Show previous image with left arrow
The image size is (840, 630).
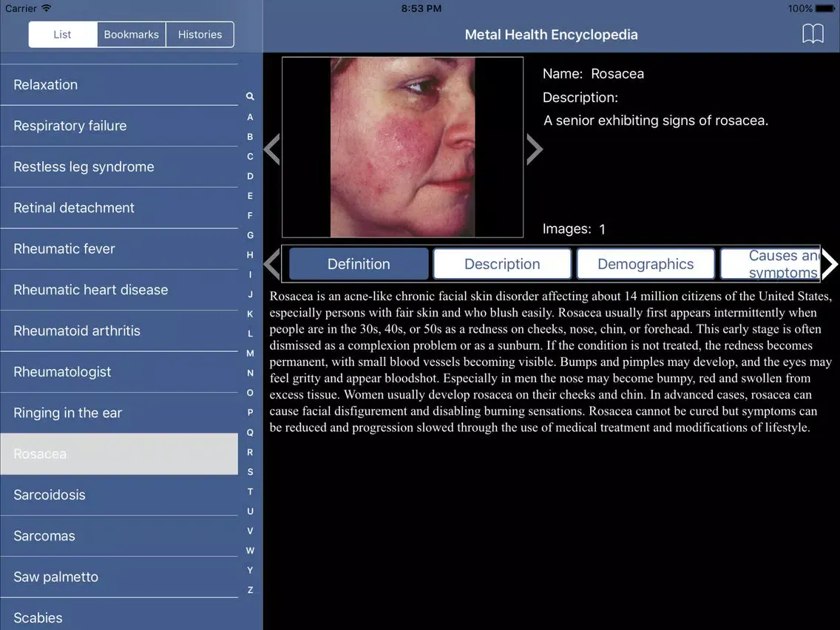click(x=272, y=149)
